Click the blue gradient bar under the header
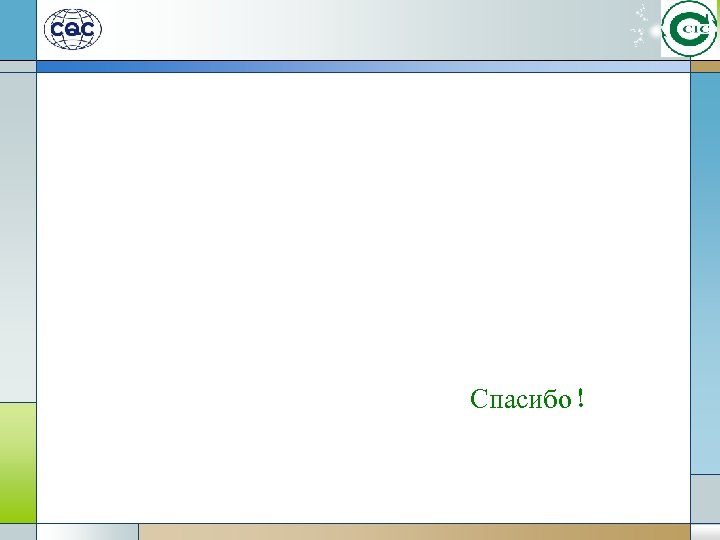The image size is (720, 540). 363,67
